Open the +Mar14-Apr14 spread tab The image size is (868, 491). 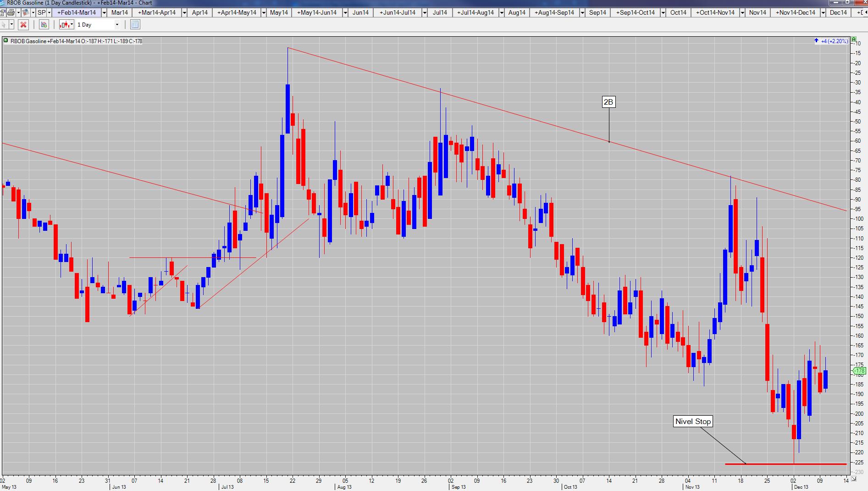coord(157,12)
